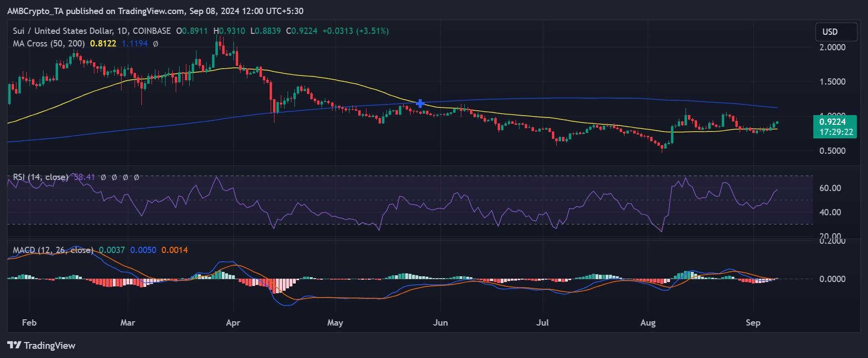Screen dimensions: 868x358
Task: Click the Apr label on time axis
Action: pos(233,323)
